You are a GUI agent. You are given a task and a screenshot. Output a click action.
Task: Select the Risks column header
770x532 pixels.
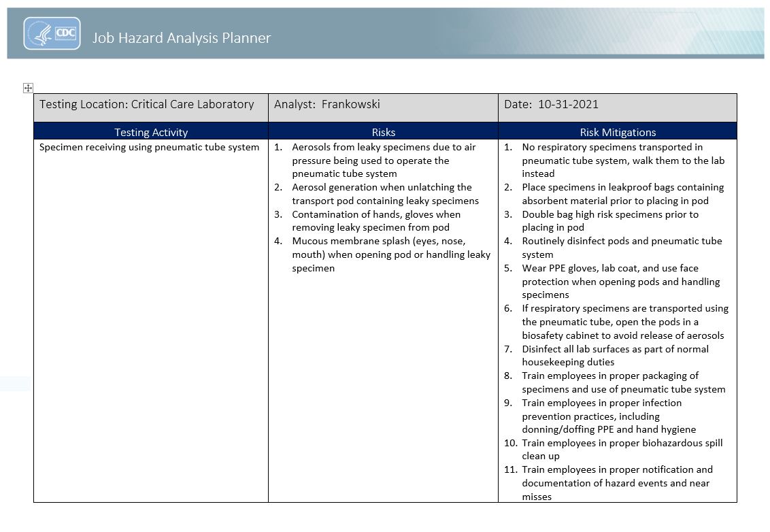coord(383,132)
